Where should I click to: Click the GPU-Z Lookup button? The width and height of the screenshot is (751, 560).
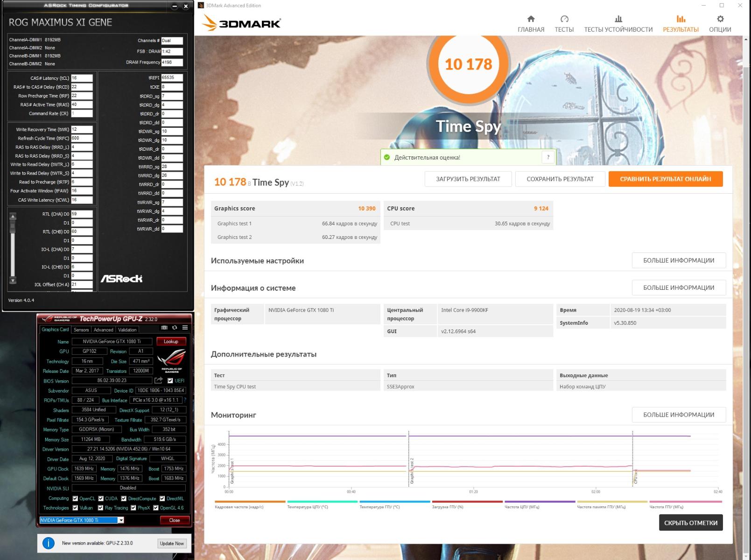coord(171,342)
